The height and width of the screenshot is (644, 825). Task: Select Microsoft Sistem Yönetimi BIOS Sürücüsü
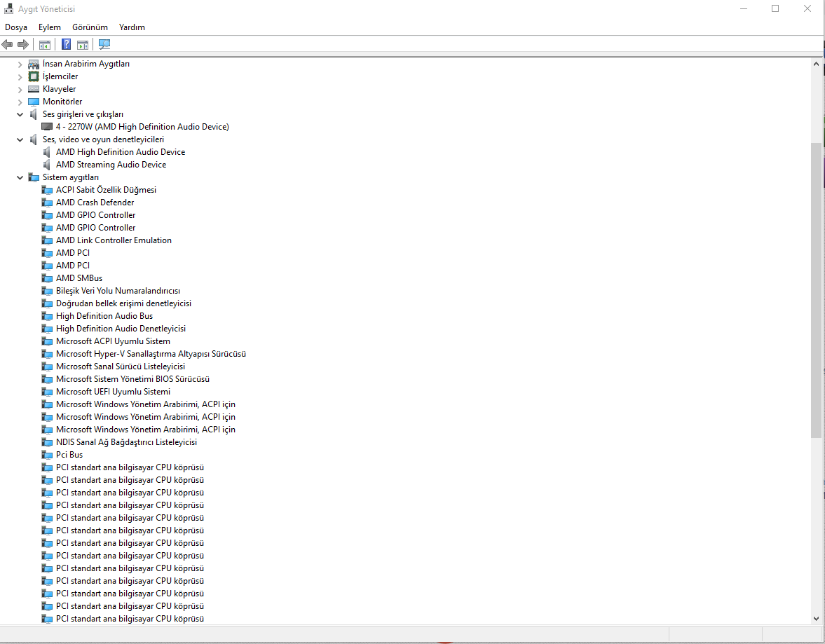point(132,379)
